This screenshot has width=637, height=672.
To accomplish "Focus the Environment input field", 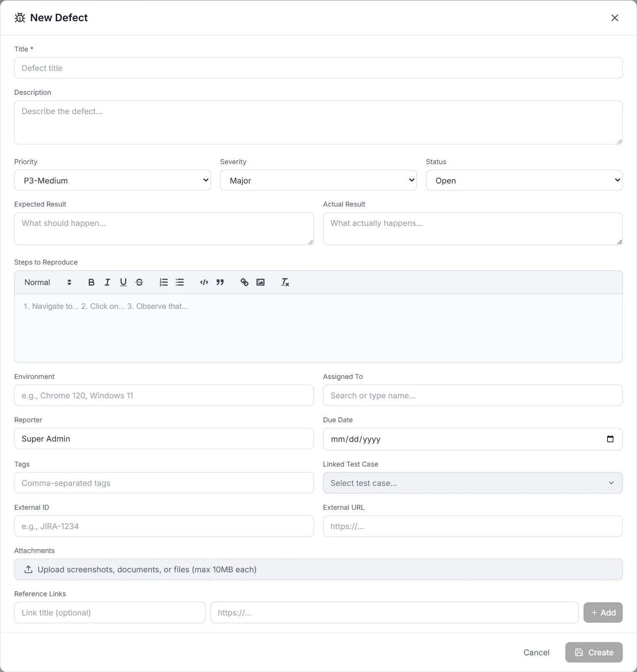I will (164, 395).
